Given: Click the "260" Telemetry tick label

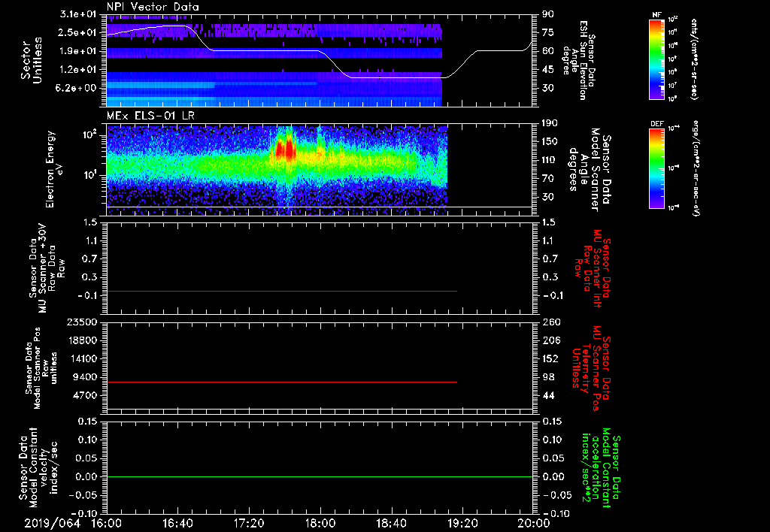Looking at the screenshot, I should [x=551, y=322].
